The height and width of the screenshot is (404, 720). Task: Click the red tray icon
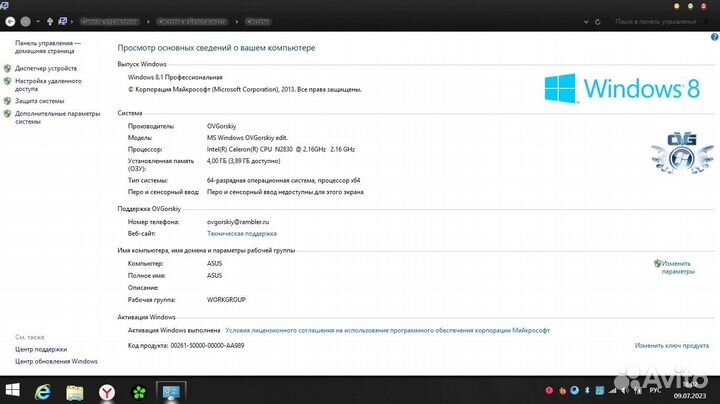(x=549, y=391)
